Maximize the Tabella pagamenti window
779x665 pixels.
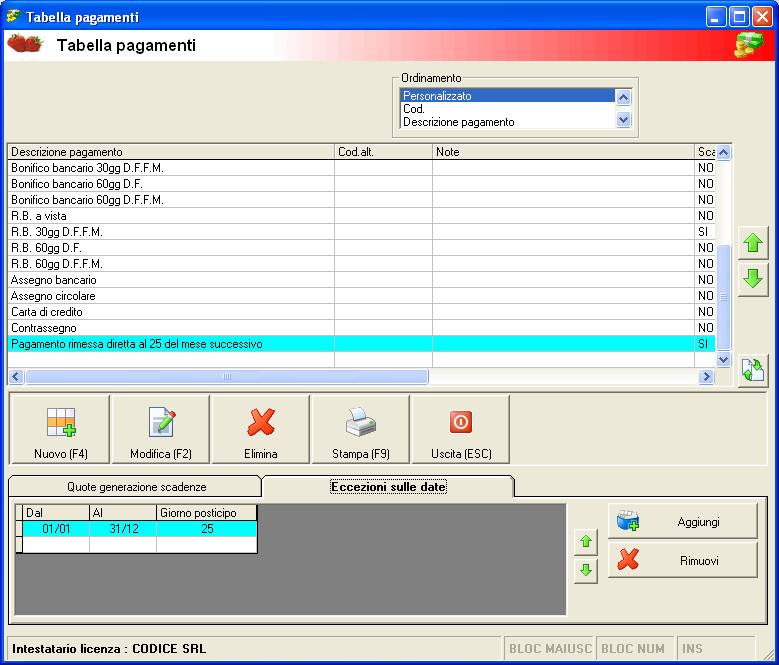click(739, 17)
